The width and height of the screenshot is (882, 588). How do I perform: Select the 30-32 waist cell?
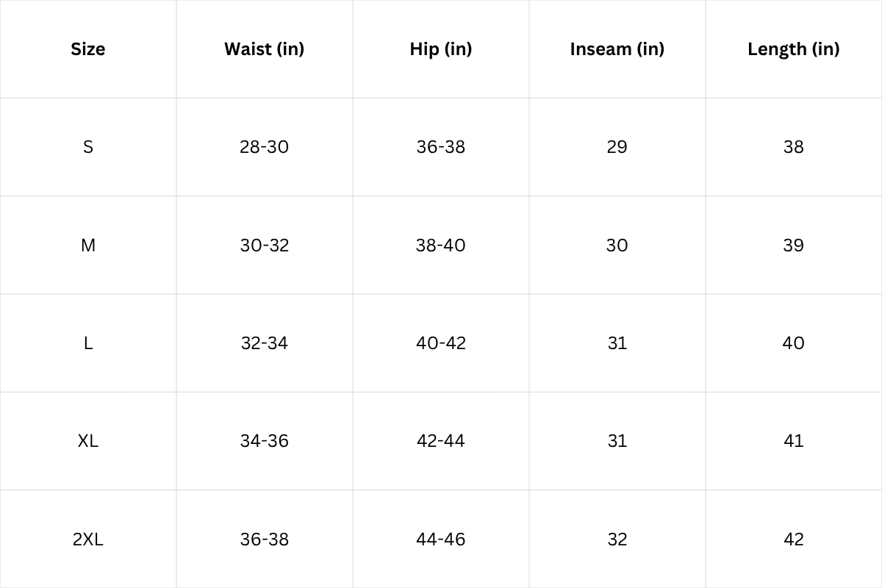click(264, 245)
